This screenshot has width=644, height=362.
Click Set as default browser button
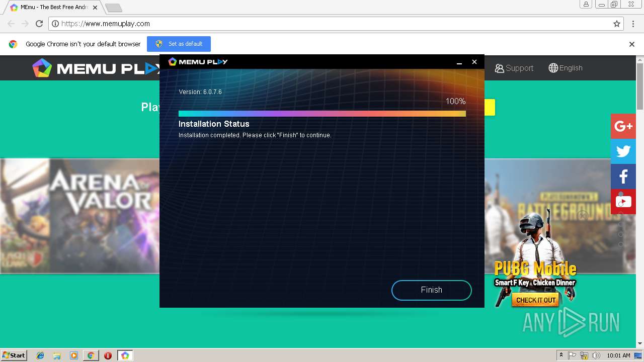click(179, 44)
